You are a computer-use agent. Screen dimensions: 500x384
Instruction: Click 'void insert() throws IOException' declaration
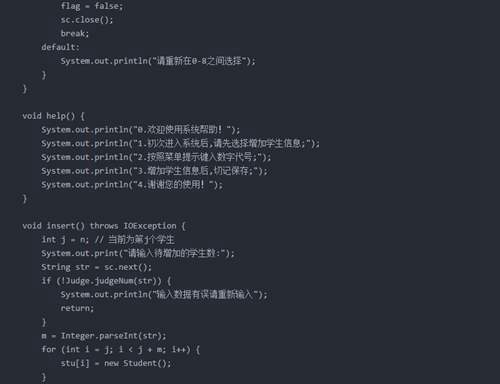pos(104,226)
